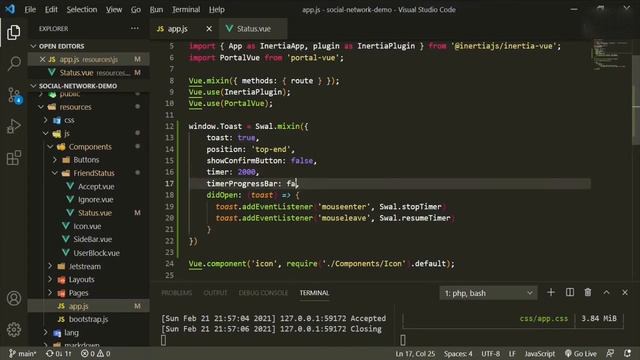
Task: Open the Manage gear icon
Action: pyautogui.click(x=13, y=329)
